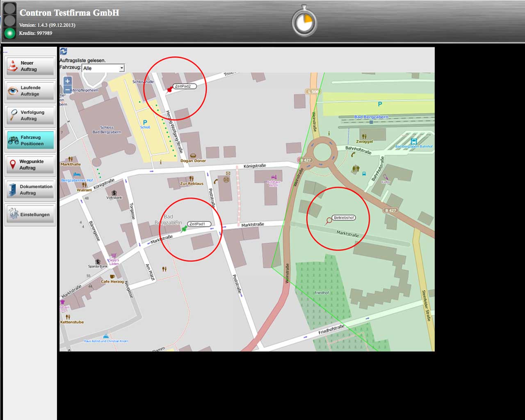
Task: Click the ZeitPad2 label on map
Action: click(x=183, y=86)
